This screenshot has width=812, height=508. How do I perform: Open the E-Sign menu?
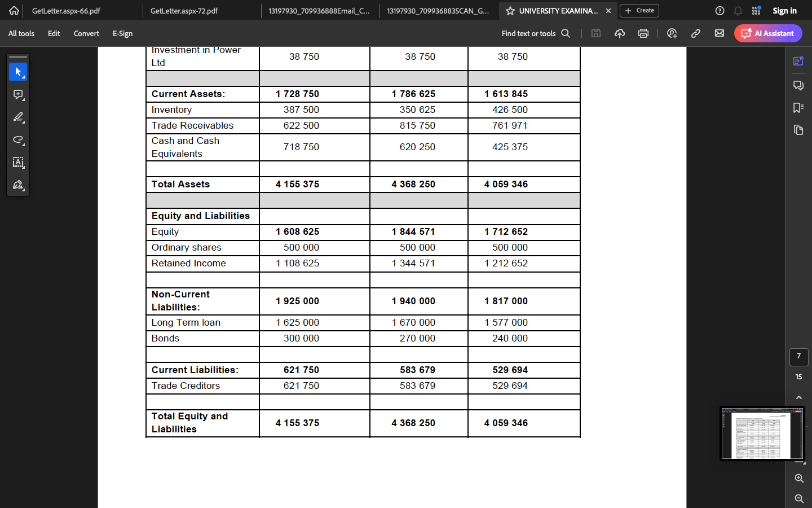tap(122, 33)
